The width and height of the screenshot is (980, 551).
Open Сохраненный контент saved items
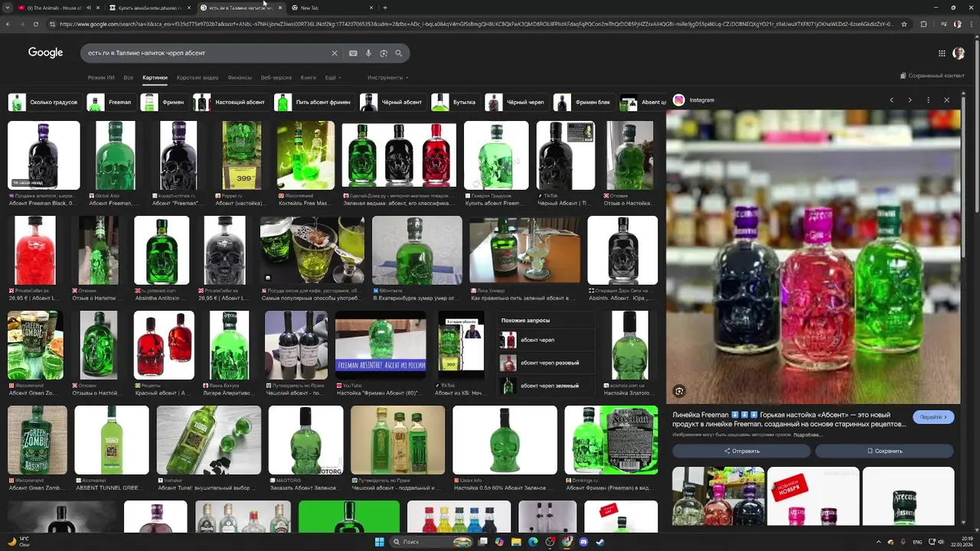point(933,76)
